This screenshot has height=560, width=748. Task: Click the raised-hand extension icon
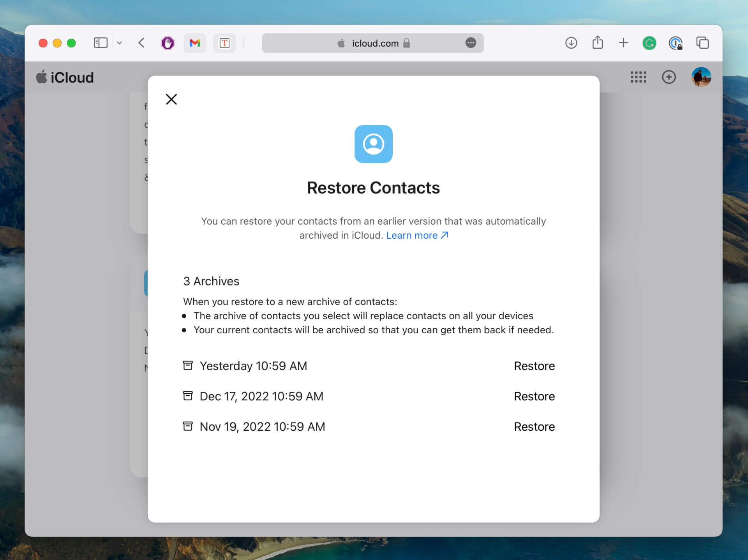tap(167, 43)
